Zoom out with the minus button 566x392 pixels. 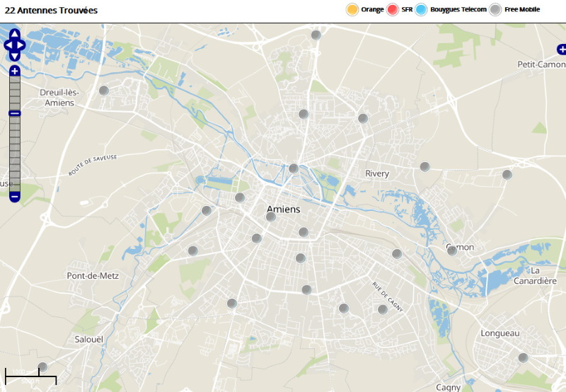tap(15, 196)
